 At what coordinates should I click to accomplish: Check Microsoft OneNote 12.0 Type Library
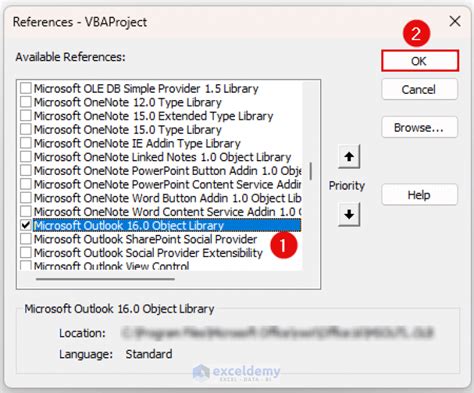tap(26, 102)
